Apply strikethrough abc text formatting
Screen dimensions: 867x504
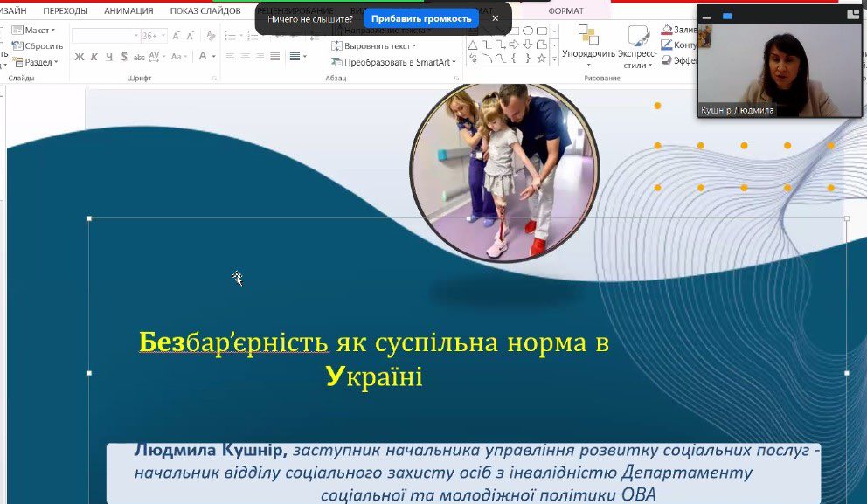click(139, 57)
